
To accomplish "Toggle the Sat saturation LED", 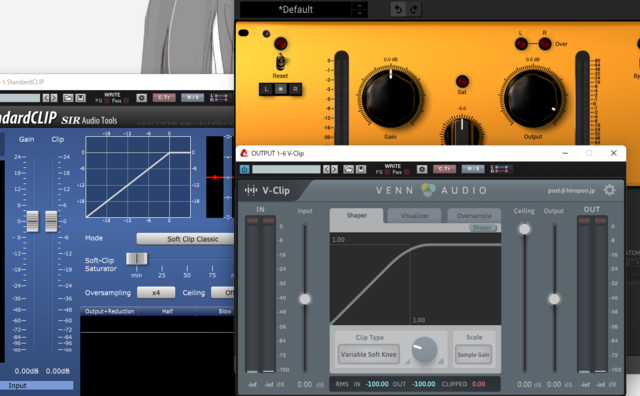I will pyautogui.click(x=462, y=81).
